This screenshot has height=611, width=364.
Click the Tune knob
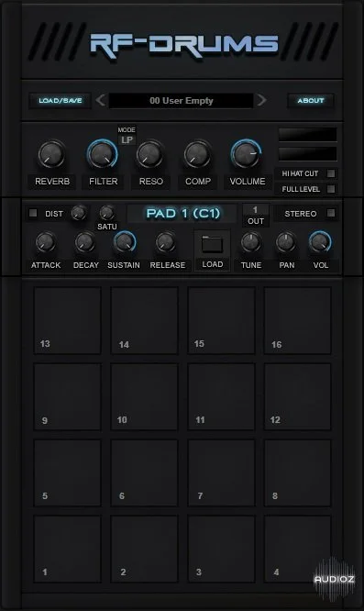tap(251, 242)
